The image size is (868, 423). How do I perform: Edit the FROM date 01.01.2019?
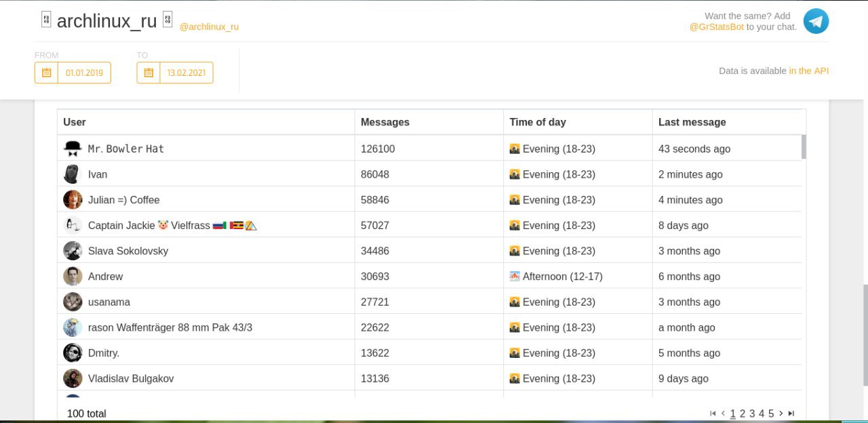pyautogui.click(x=84, y=73)
